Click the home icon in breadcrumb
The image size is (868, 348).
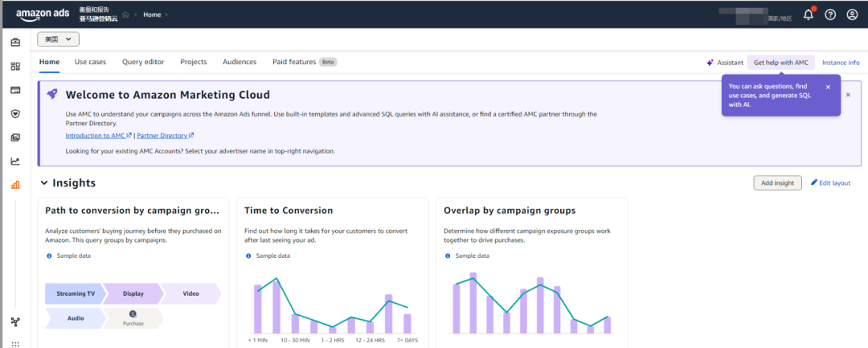(x=125, y=14)
